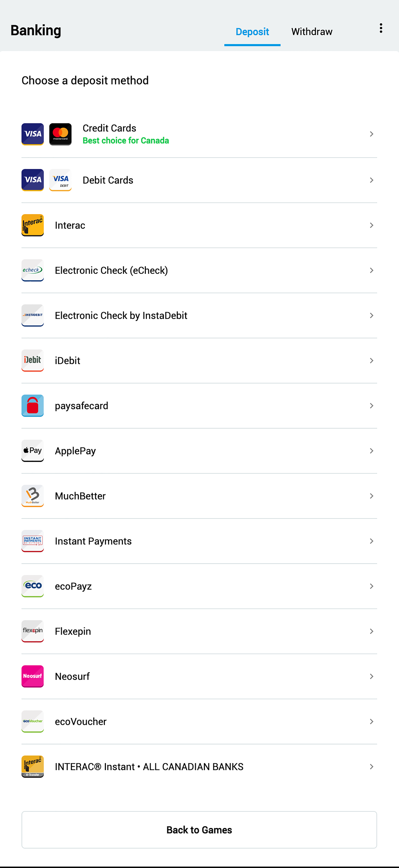Tap the paysafecard lock icon
Viewport: 399px width, 868px height.
coord(33,405)
